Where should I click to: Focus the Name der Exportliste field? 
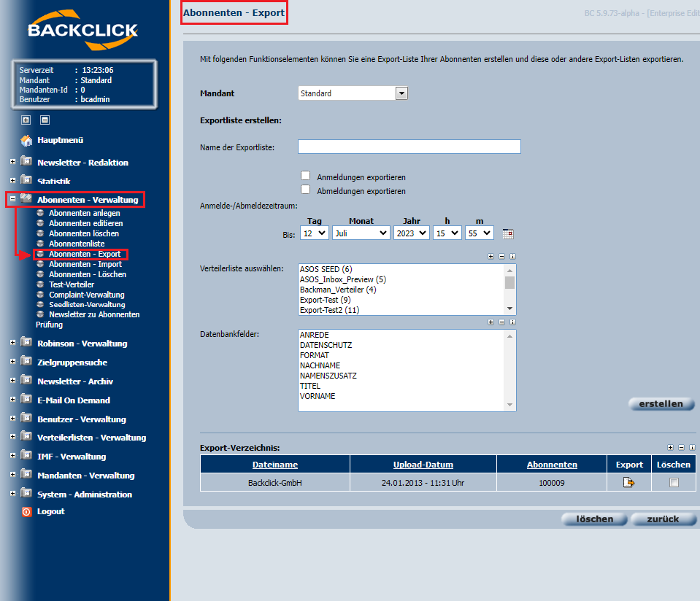click(x=409, y=147)
